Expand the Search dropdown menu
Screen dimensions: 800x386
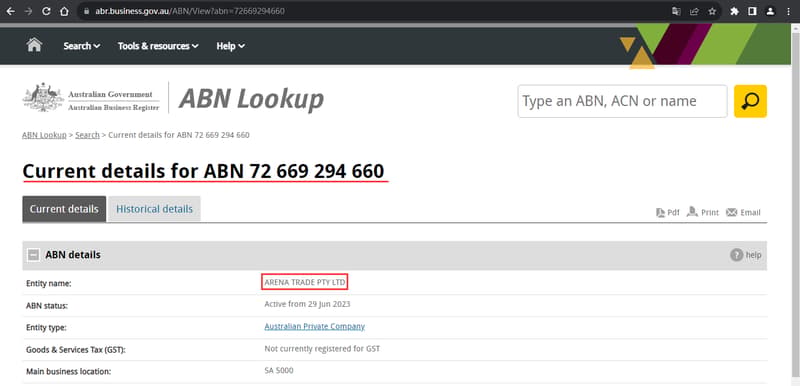point(82,46)
